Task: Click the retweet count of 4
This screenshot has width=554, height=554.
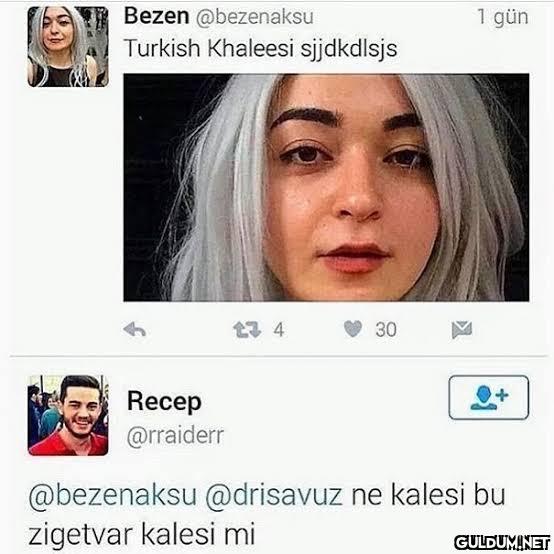Action: click(x=279, y=330)
